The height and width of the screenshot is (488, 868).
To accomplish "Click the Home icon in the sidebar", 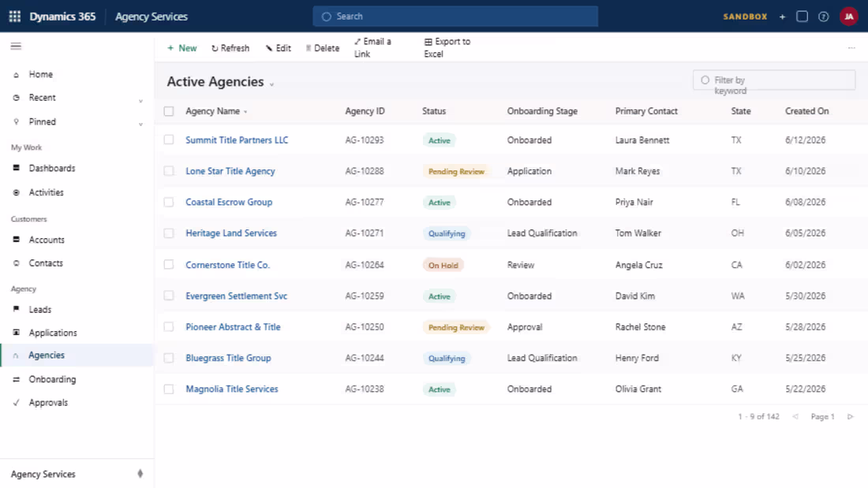I will click(16, 75).
